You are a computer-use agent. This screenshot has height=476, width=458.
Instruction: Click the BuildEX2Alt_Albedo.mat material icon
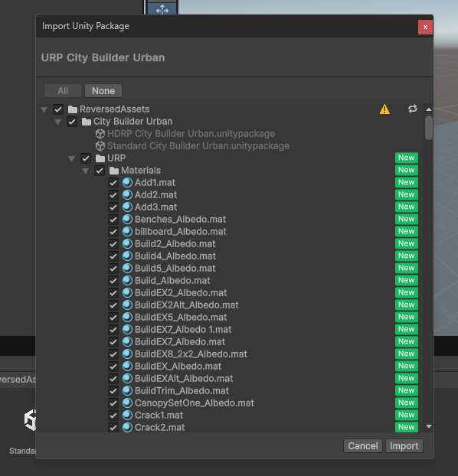(x=127, y=305)
